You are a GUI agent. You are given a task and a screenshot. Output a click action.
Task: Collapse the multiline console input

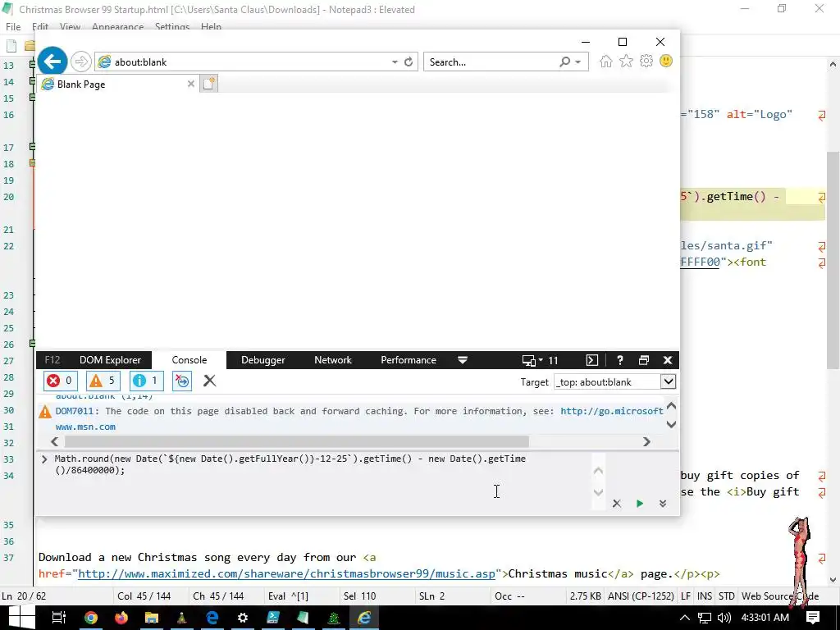(663, 504)
